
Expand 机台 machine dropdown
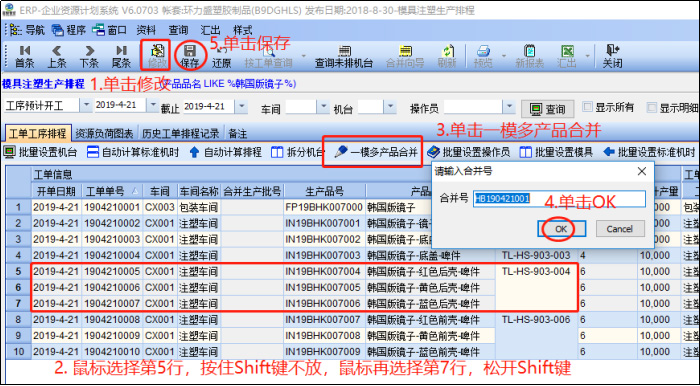pos(390,107)
